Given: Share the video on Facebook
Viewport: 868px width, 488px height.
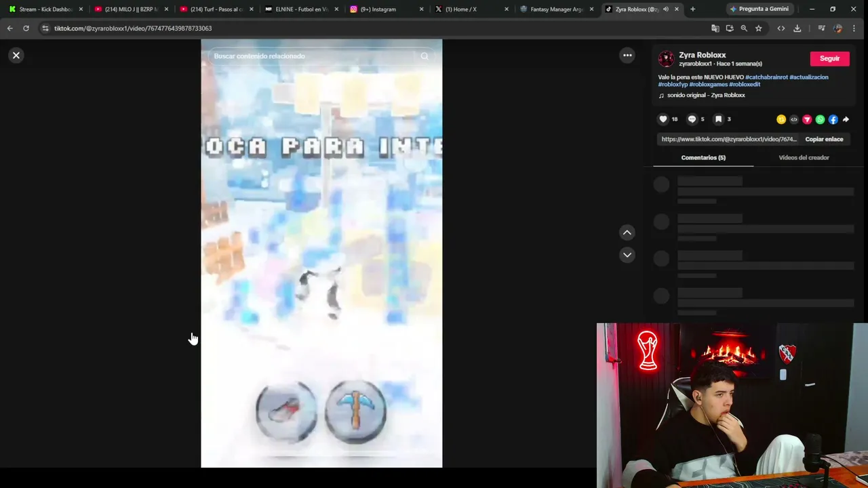Looking at the screenshot, I should tap(833, 119).
